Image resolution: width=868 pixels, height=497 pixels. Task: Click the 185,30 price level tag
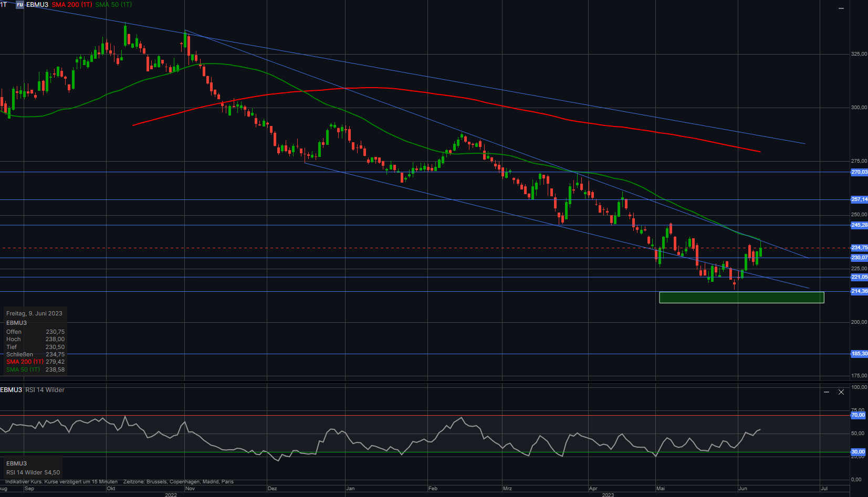[x=859, y=354]
